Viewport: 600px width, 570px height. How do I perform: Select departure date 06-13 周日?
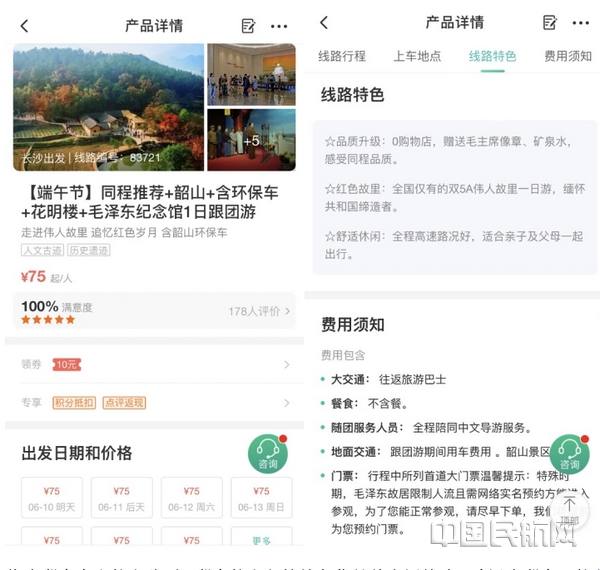(261, 498)
